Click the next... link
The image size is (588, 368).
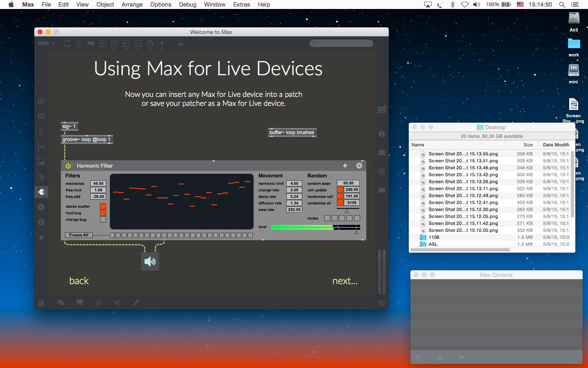[x=345, y=281]
